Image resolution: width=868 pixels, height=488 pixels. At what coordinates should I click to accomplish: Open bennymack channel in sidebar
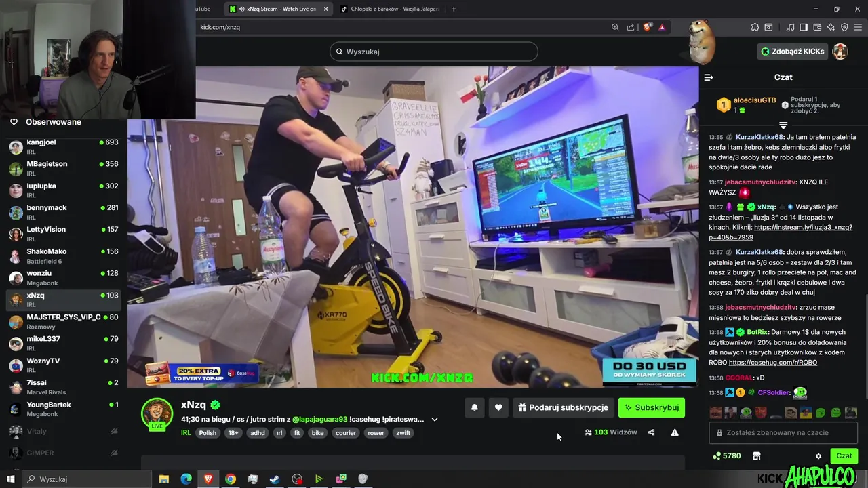(x=64, y=211)
